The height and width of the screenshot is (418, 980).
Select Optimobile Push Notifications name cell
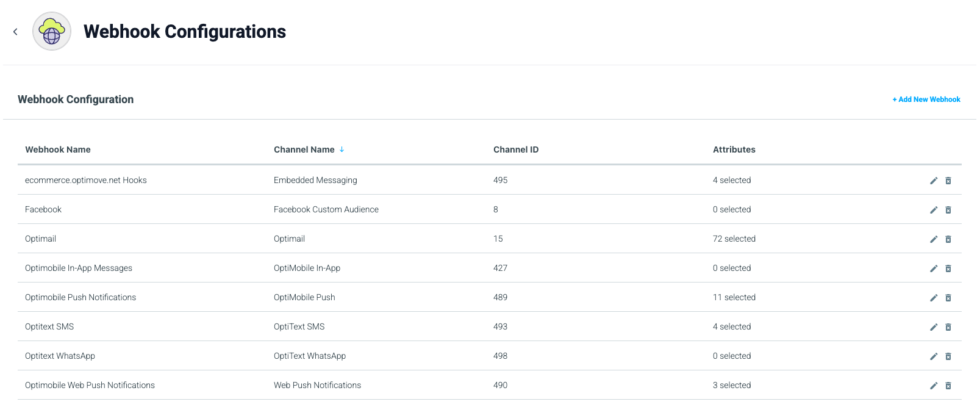pyautogui.click(x=80, y=297)
